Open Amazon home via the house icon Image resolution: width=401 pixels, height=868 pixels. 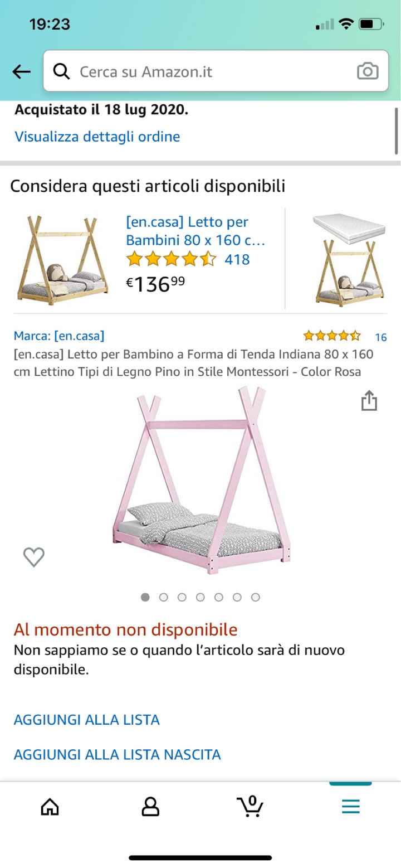[50, 806]
